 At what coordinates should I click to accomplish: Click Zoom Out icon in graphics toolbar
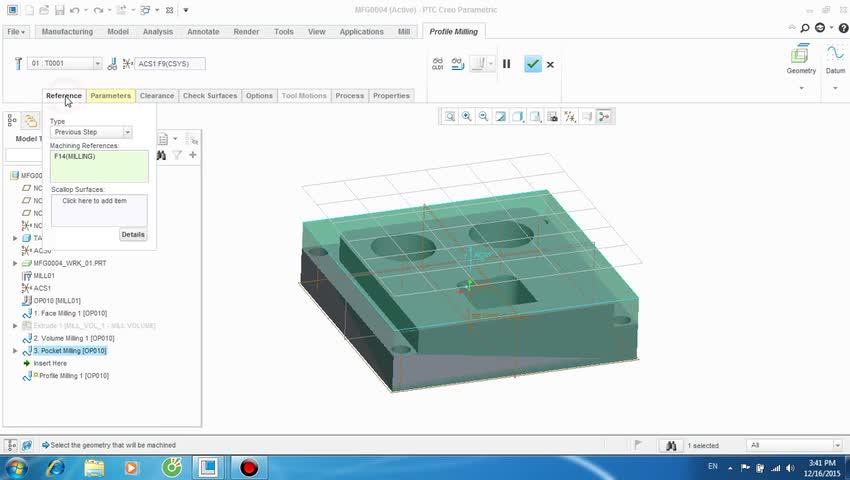pyautogui.click(x=484, y=117)
